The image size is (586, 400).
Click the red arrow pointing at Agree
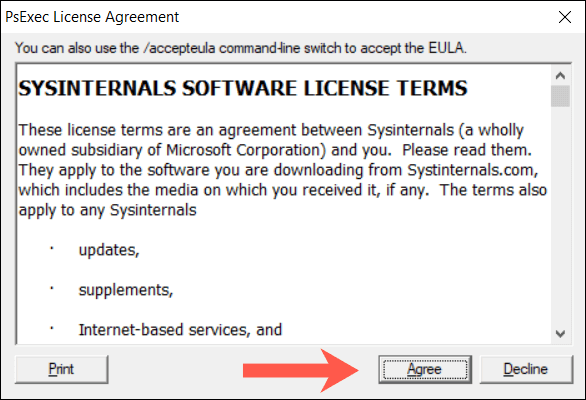(x=301, y=370)
